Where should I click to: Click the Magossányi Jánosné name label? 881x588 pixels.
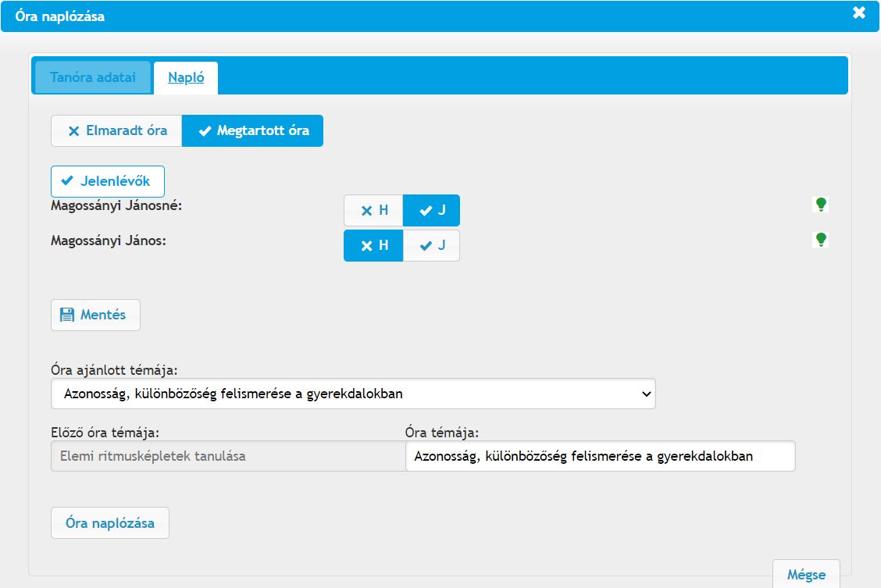coord(116,206)
